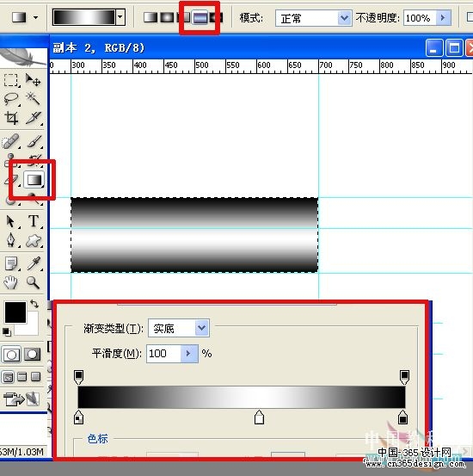Select the Pen tool
The width and height of the screenshot is (473, 476).
pos(11,240)
